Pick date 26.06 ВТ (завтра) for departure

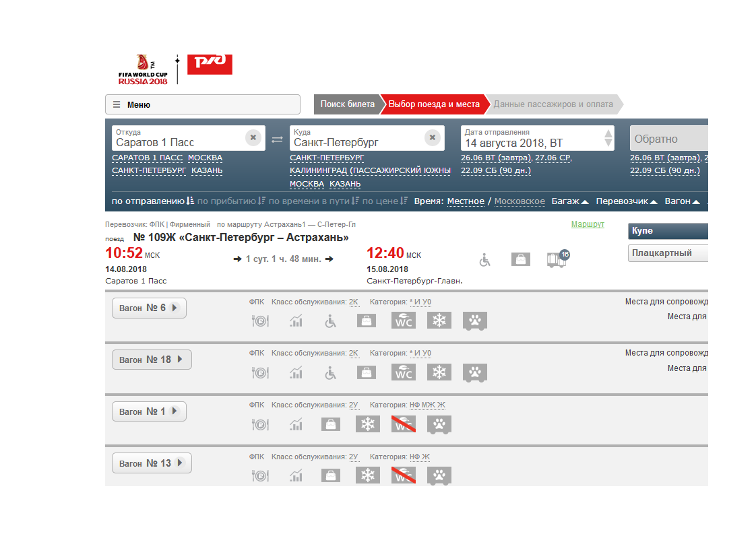pos(496,158)
